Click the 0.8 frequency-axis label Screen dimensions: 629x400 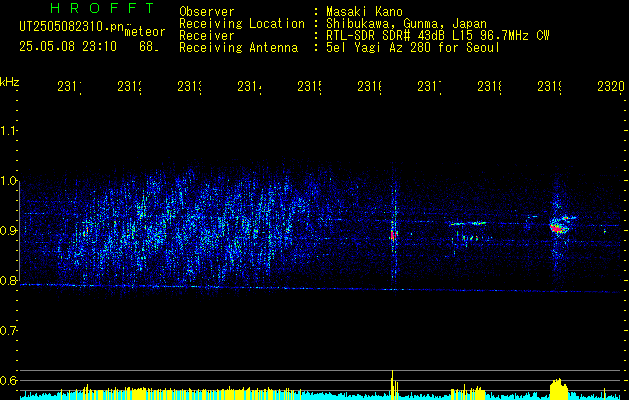coord(8,280)
